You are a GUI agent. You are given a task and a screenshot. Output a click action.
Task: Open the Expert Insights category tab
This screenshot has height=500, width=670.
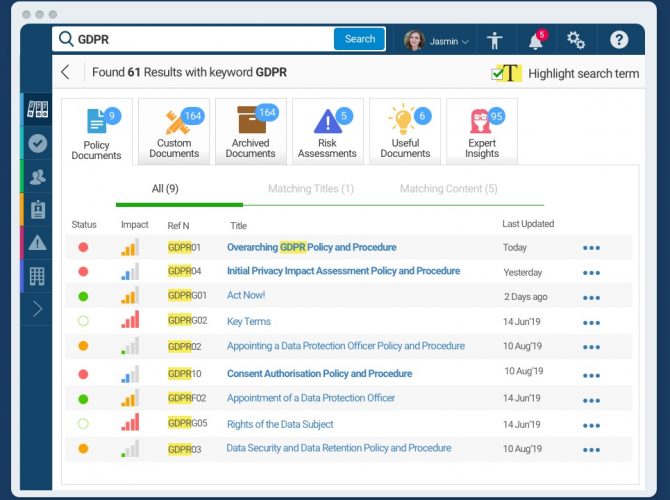click(x=481, y=131)
